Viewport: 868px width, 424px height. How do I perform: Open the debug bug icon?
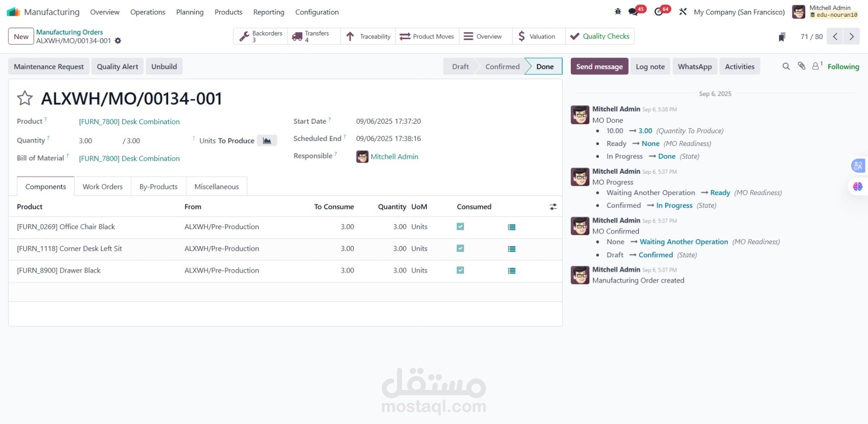coord(618,11)
